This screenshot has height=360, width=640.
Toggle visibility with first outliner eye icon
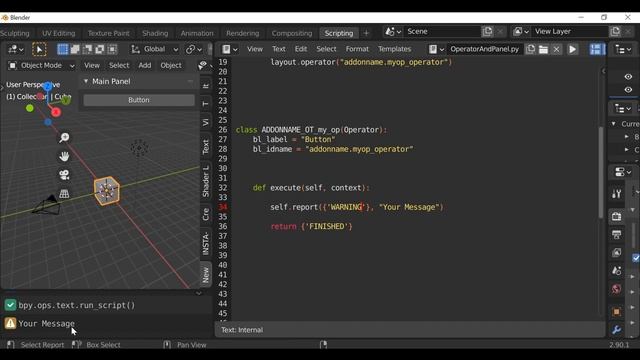coord(628,76)
